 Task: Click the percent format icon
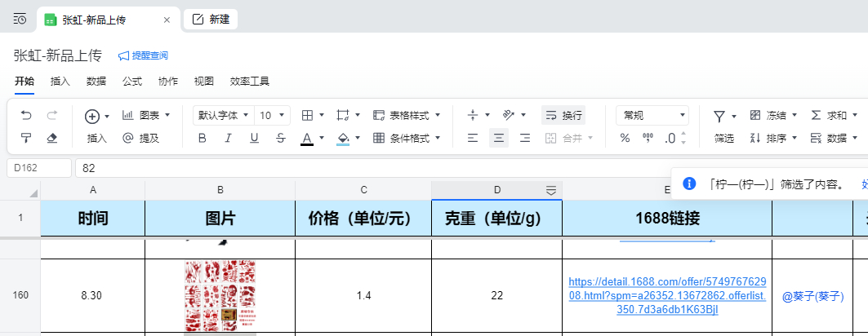pyautogui.click(x=625, y=138)
